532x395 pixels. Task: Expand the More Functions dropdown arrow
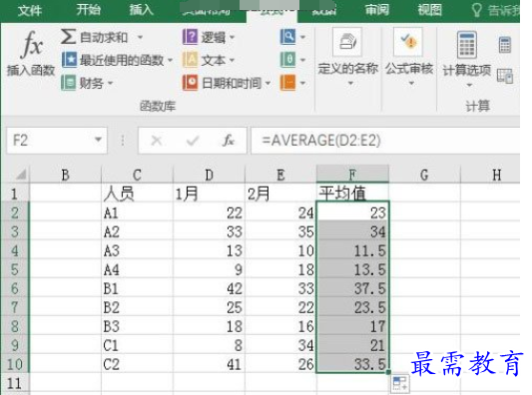point(302,83)
